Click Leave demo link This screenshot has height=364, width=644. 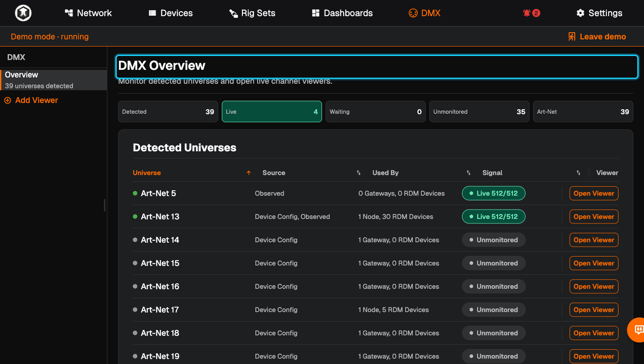click(x=597, y=37)
